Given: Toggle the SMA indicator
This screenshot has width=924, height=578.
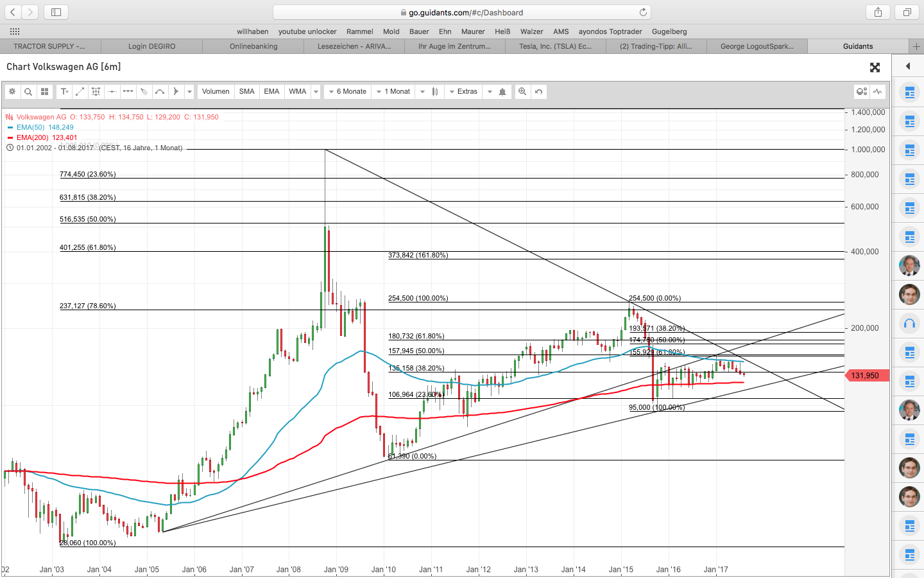Looking at the screenshot, I should tap(247, 92).
